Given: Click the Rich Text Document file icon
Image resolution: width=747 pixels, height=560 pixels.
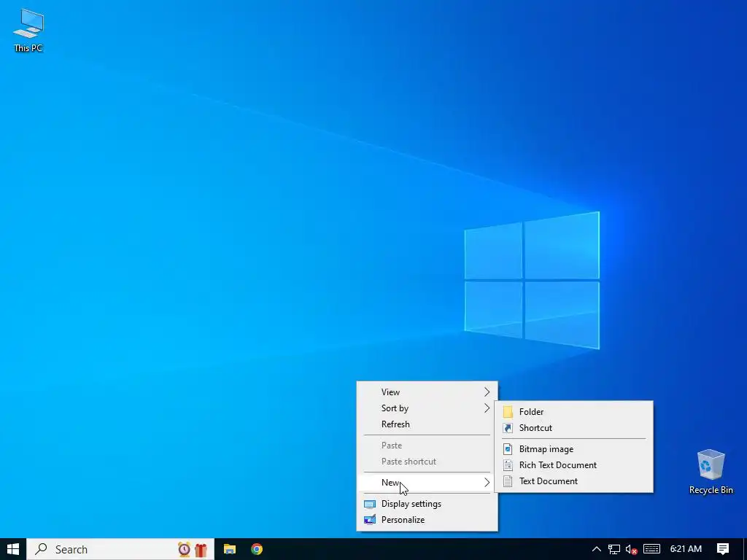Looking at the screenshot, I should point(508,464).
